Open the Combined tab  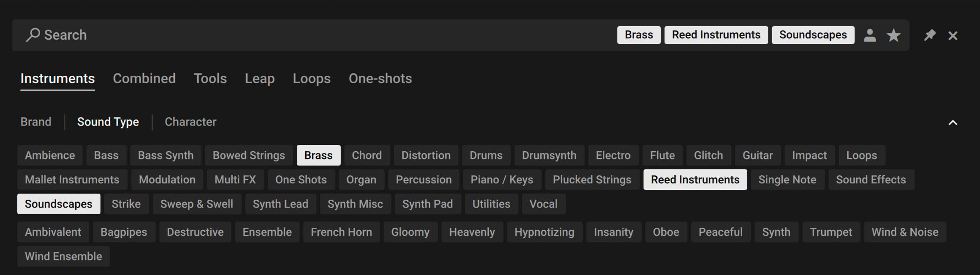(144, 79)
